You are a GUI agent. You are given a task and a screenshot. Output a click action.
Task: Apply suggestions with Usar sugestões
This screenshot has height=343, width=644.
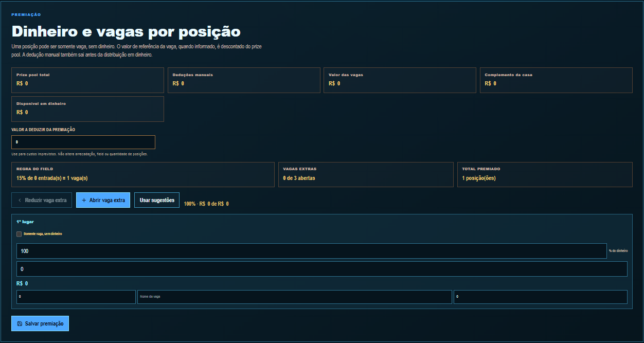(157, 200)
